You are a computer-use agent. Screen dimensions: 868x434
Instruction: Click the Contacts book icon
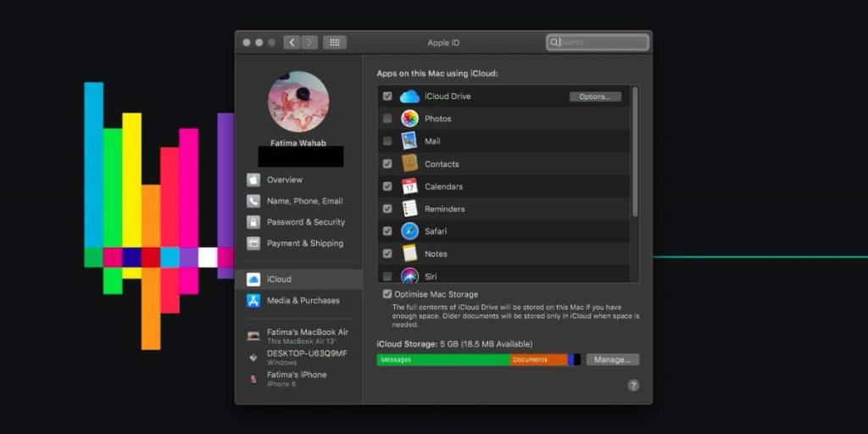(409, 164)
